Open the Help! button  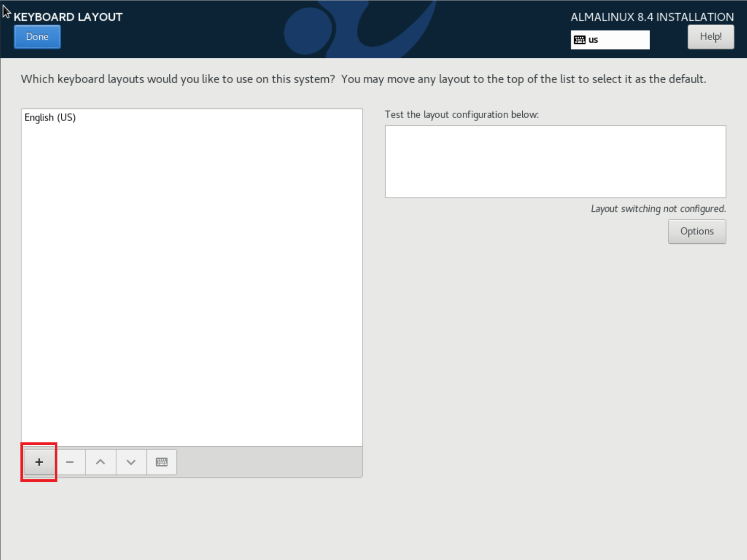pyautogui.click(x=710, y=37)
